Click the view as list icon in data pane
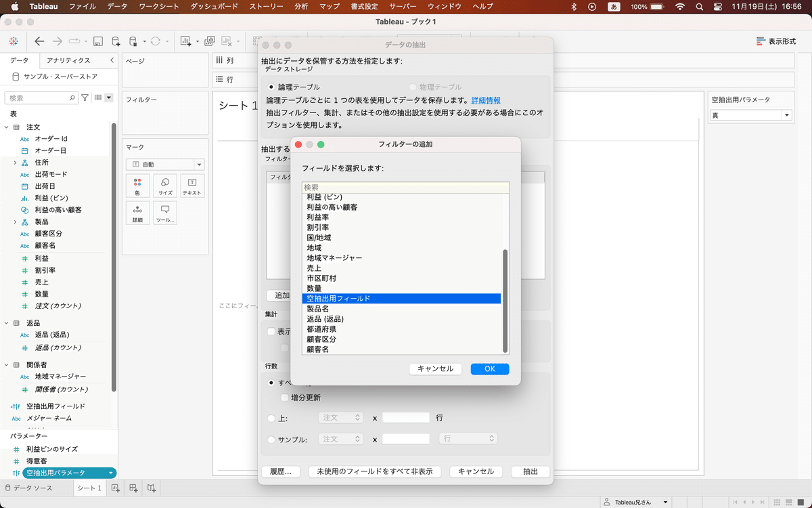 click(99, 98)
